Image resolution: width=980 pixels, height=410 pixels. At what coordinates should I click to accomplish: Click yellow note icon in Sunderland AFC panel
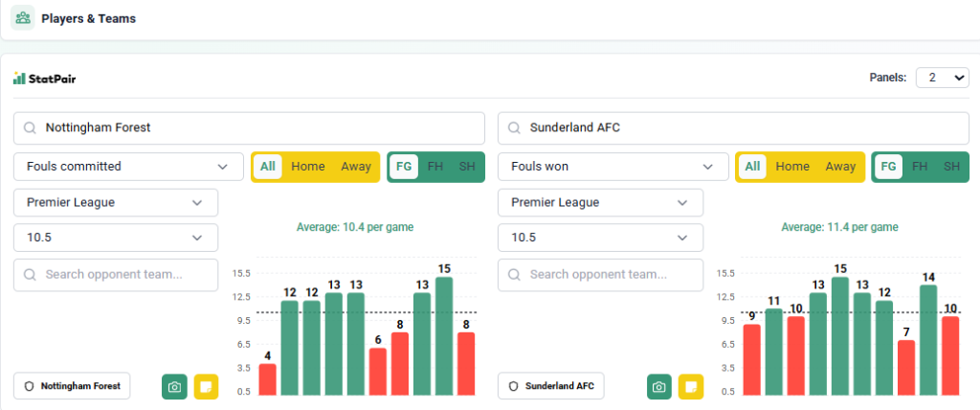click(x=691, y=386)
